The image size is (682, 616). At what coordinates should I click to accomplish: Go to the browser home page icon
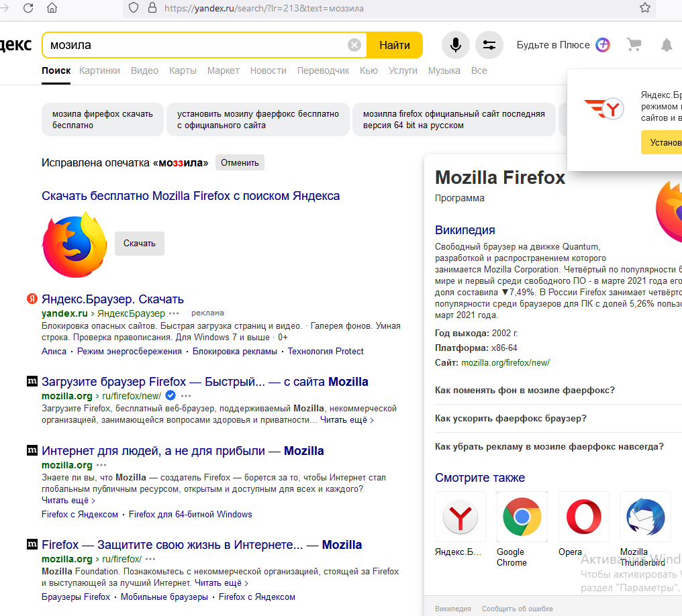pyautogui.click(x=52, y=8)
